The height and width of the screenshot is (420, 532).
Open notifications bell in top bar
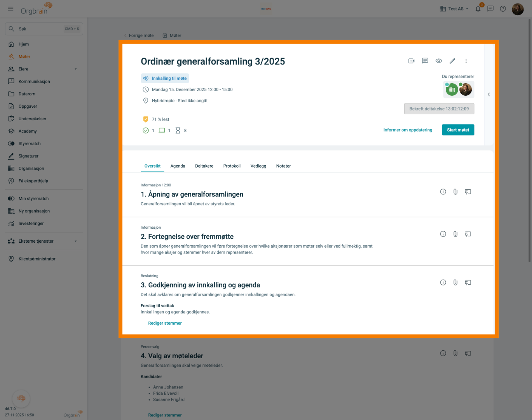pos(478,9)
